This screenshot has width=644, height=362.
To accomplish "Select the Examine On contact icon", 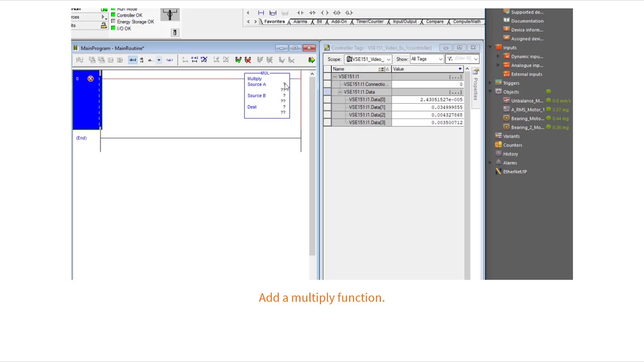I will (x=300, y=13).
